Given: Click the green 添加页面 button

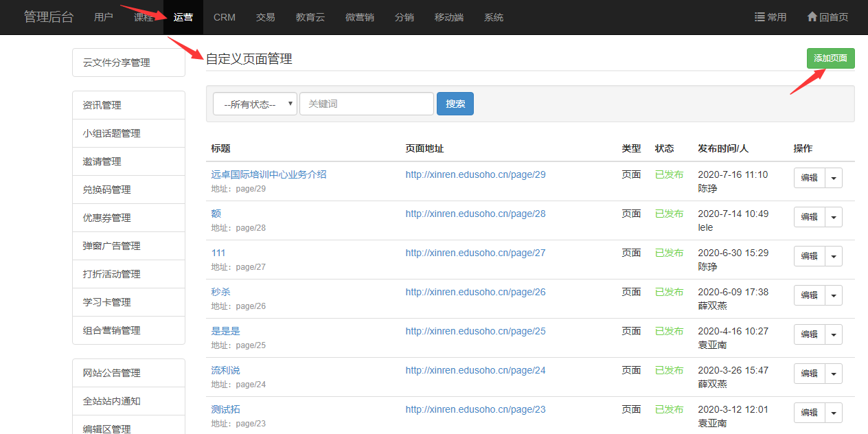Looking at the screenshot, I should tap(830, 58).
